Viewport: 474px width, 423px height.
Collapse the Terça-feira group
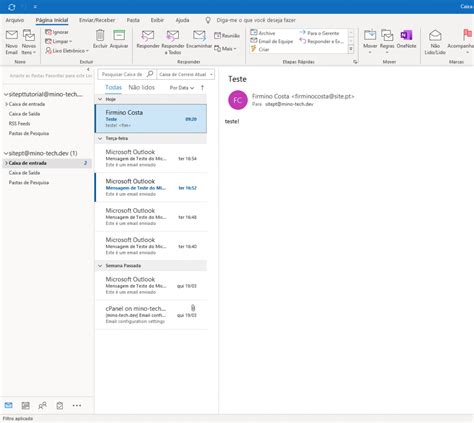[x=100, y=138]
